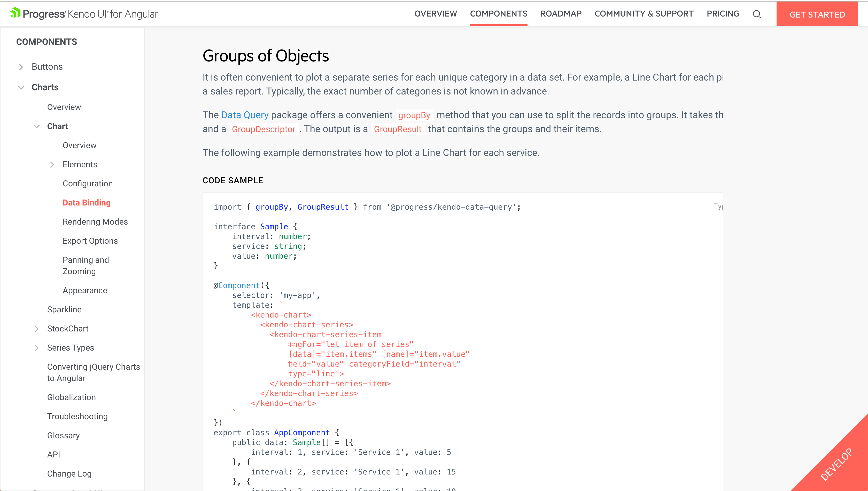Follow the Data Query link
868x491 pixels.
[245, 115]
